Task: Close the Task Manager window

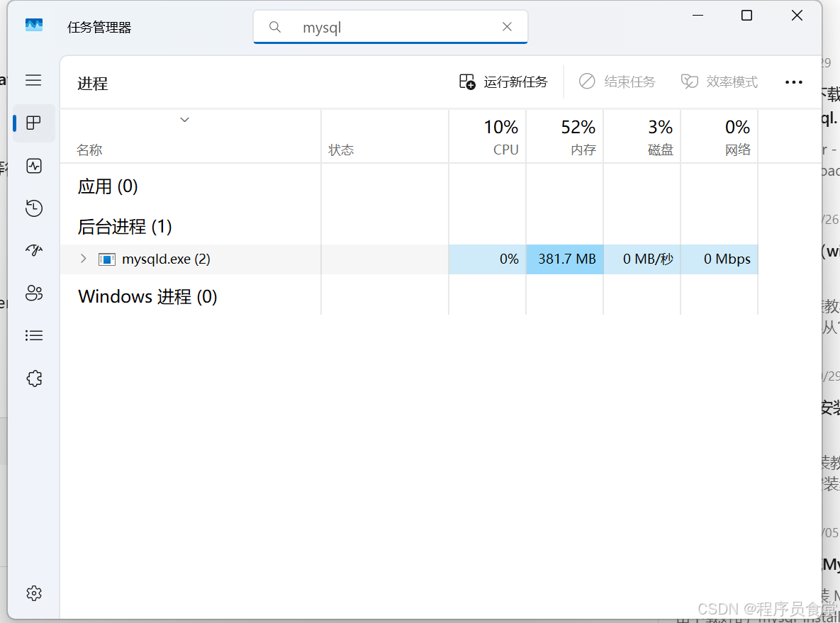Action: click(797, 16)
